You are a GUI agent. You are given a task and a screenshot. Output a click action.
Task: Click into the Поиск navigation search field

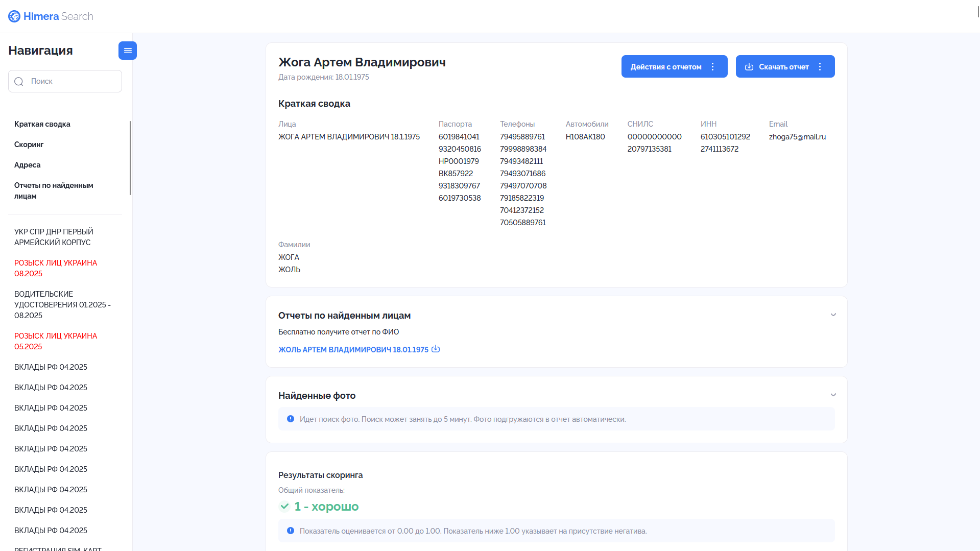click(x=65, y=81)
